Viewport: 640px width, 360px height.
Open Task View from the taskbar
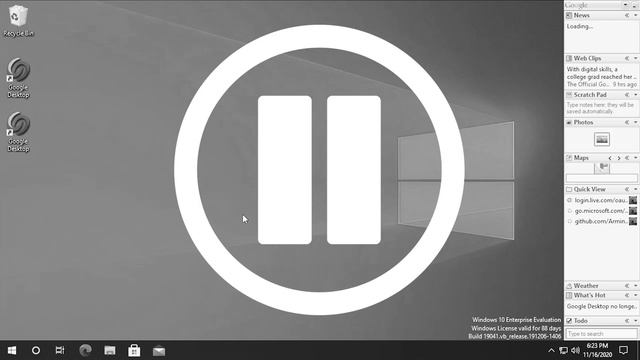60,350
